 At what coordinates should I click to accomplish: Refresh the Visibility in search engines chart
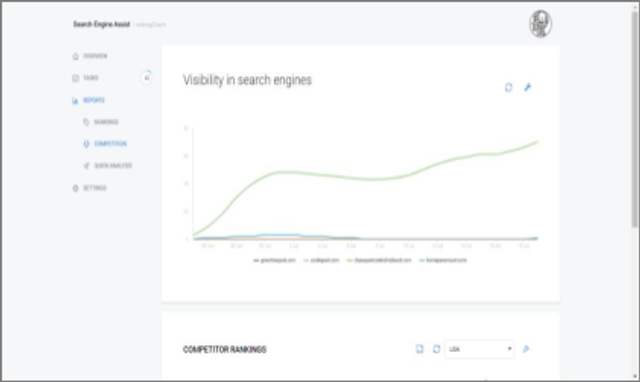coord(508,87)
